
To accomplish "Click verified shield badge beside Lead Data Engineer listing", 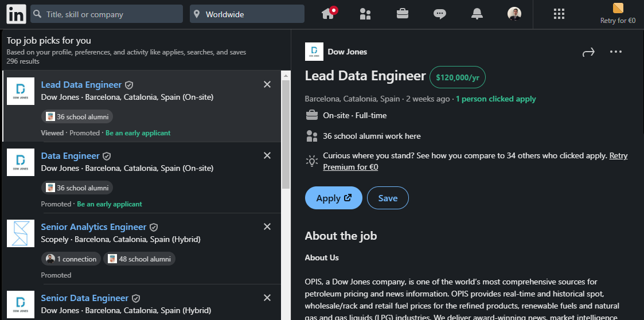I will 129,85.
